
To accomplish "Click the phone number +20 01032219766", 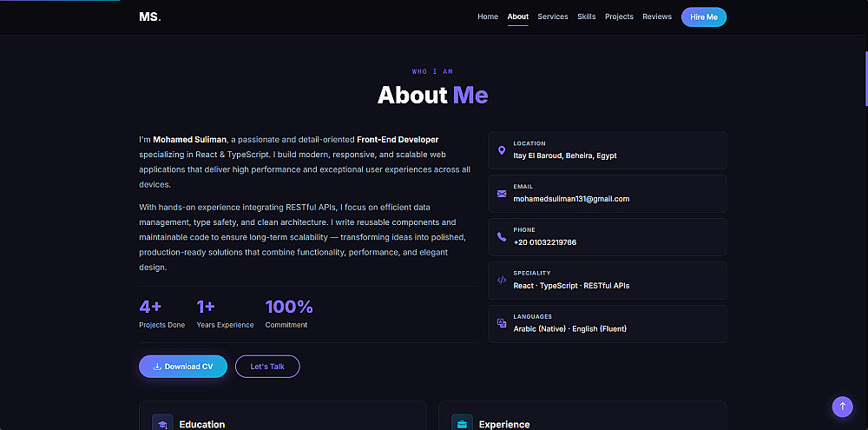I will click(x=545, y=242).
